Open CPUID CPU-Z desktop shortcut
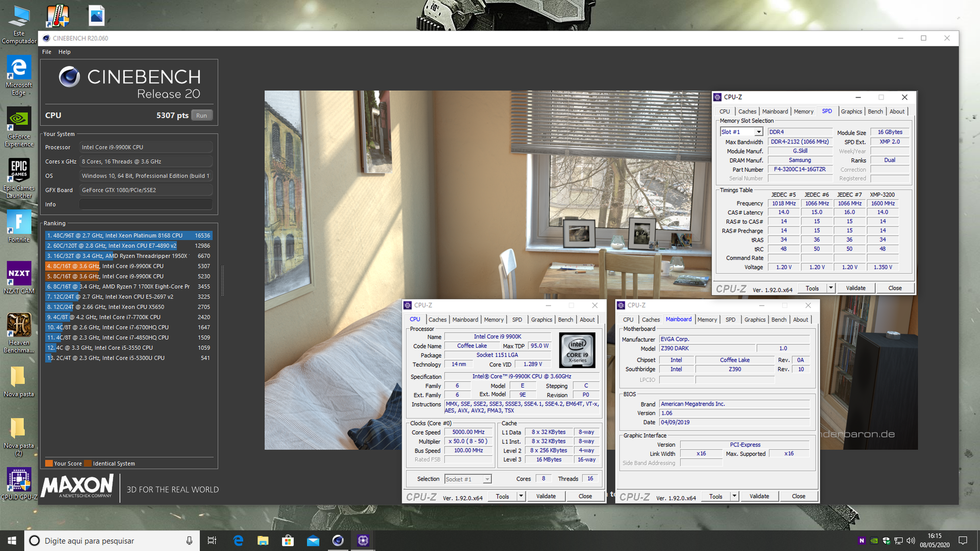The height and width of the screenshot is (551, 980). pyautogui.click(x=19, y=484)
